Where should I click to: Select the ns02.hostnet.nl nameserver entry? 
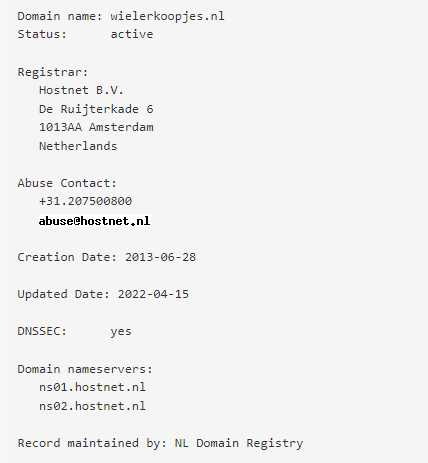tap(92, 406)
